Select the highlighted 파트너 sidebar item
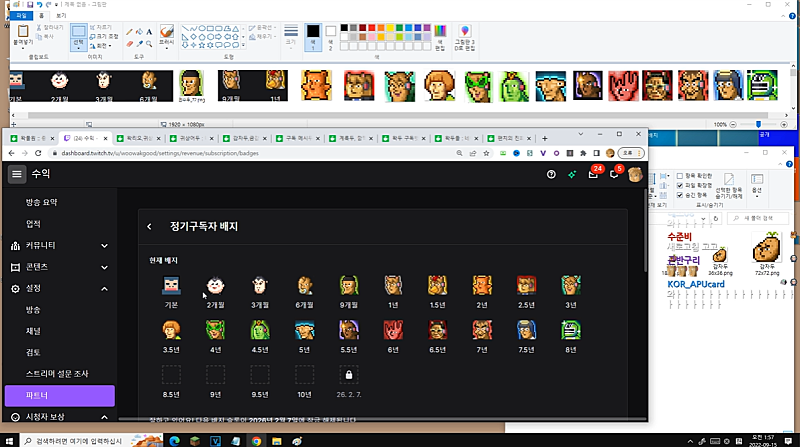The height and width of the screenshot is (447, 800). [x=60, y=396]
